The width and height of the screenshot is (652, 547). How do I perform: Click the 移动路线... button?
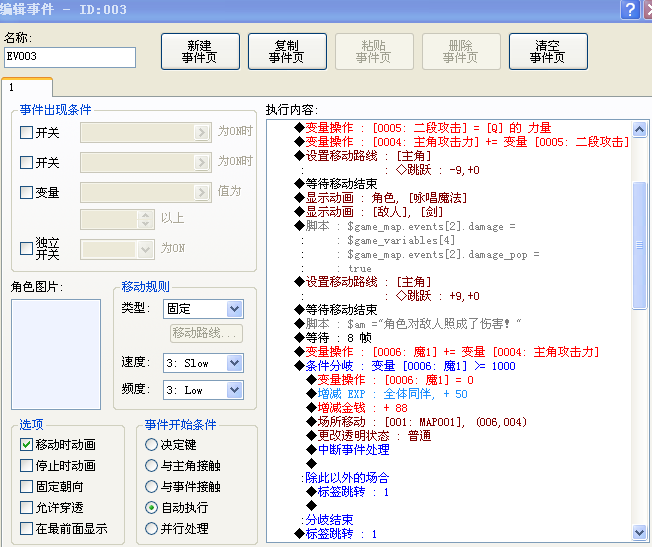coord(206,333)
